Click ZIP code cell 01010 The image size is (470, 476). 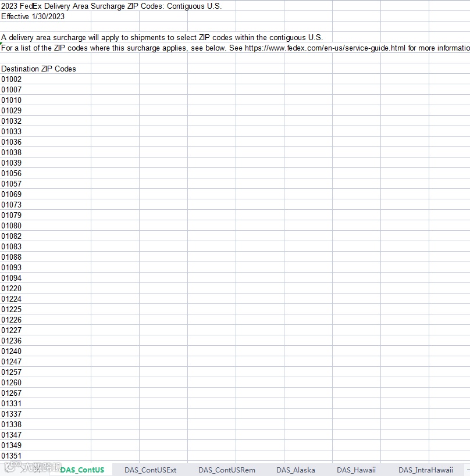point(45,100)
